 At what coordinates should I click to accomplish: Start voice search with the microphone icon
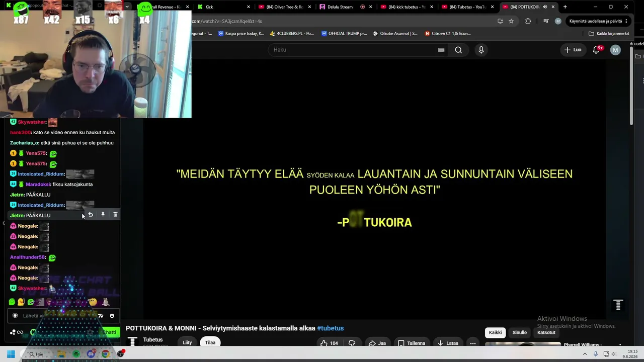(481, 50)
